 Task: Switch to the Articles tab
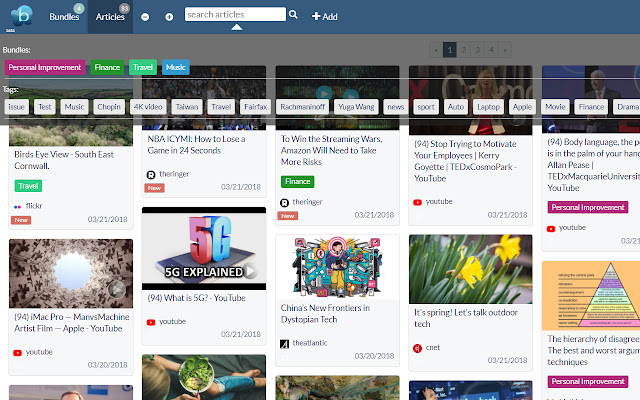pyautogui.click(x=110, y=17)
